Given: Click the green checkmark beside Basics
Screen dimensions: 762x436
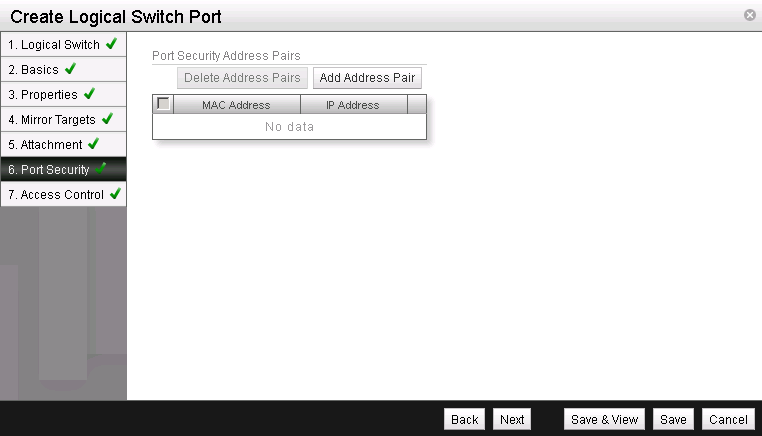Looking at the screenshot, I should tap(69, 69).
